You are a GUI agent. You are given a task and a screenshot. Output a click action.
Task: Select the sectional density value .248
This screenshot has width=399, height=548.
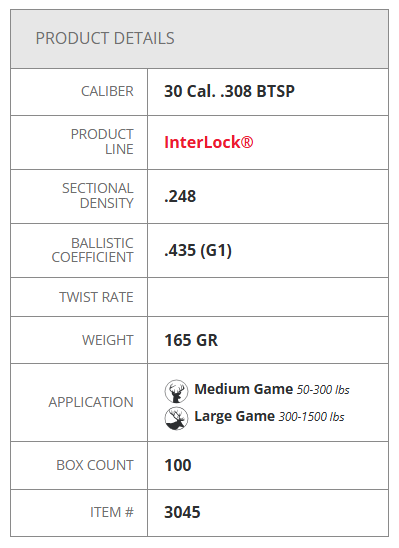click(180, 196)
